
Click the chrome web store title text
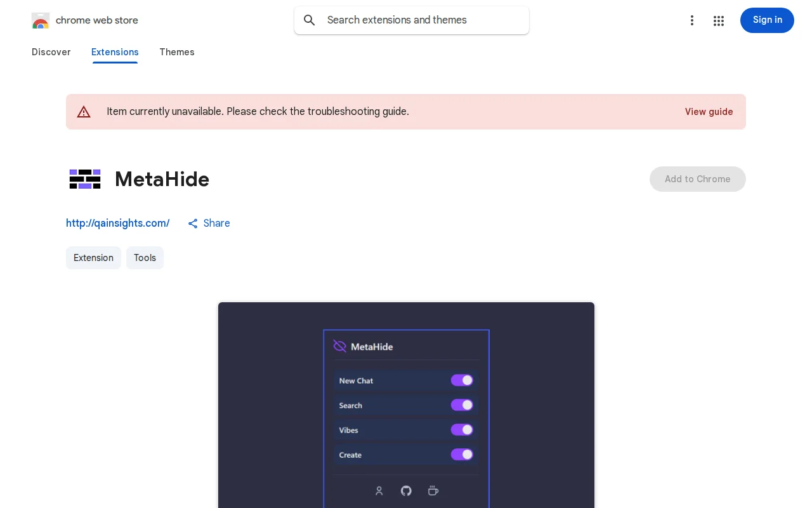pos(97,20)
